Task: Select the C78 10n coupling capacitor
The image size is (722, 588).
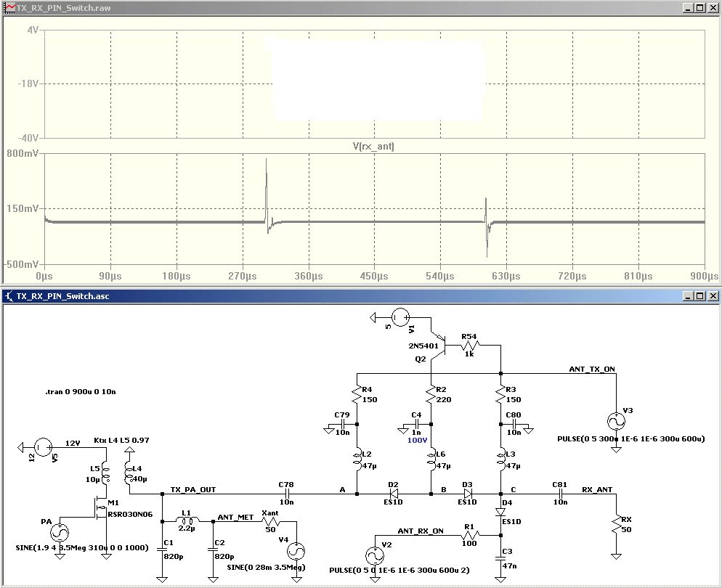Action: pos(286,494)
